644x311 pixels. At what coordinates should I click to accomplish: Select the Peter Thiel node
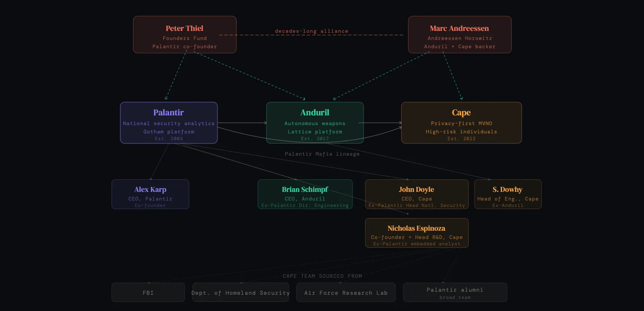click(x=185, y=34)
